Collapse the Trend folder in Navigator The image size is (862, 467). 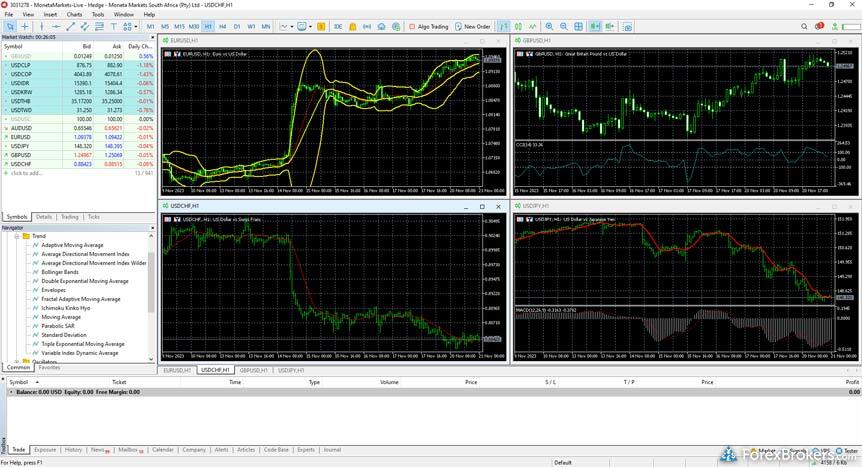(x=17, y=236)
